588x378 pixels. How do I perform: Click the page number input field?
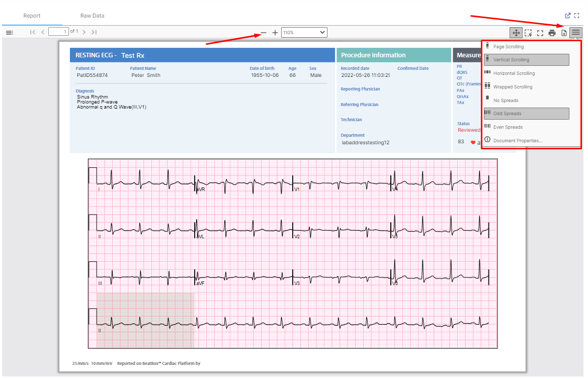(x=58, y=32)
